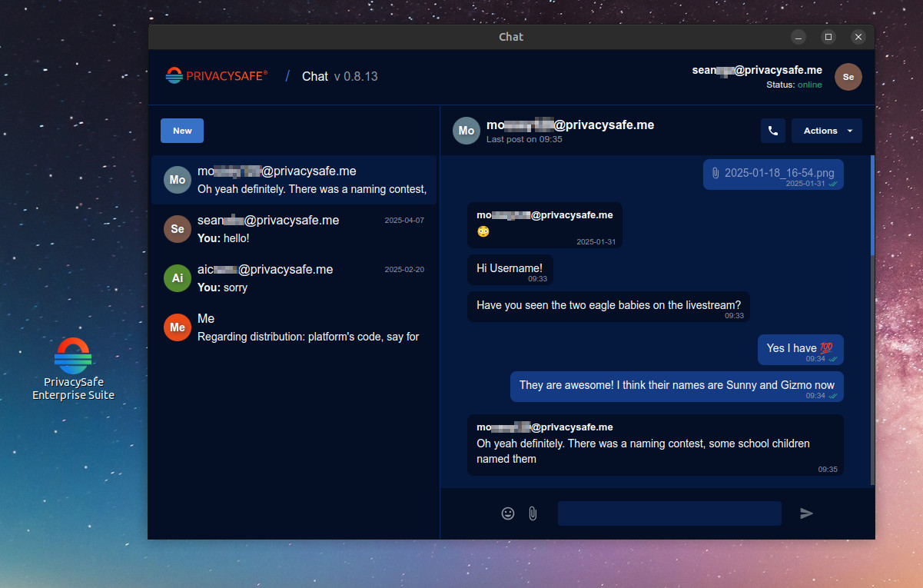The image size is (923, 588).
Task: Open the user avatar 'Se' in header
Action: click(x=848, y=77)
